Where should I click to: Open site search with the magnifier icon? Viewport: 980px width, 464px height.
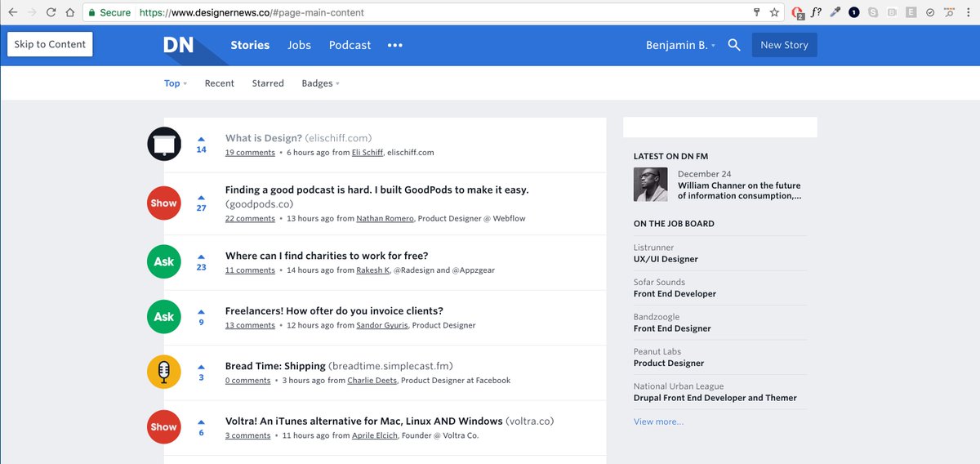tap(734, 46)
